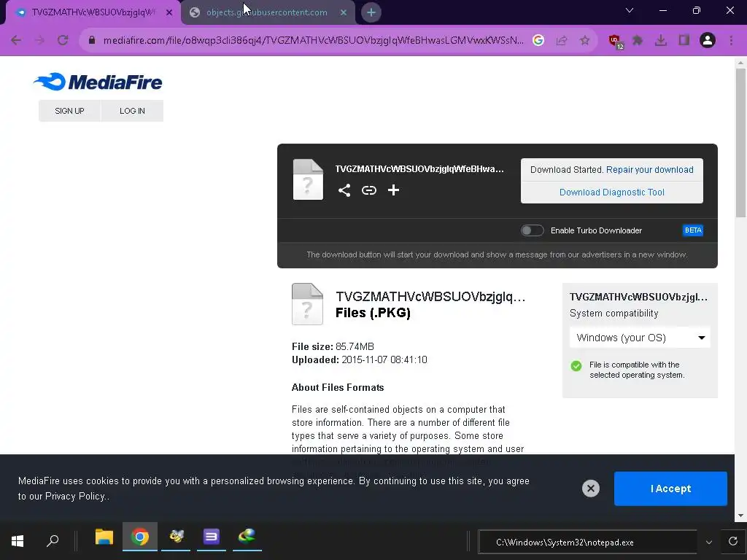
Task: Reload the page
Action: (63, 41)
